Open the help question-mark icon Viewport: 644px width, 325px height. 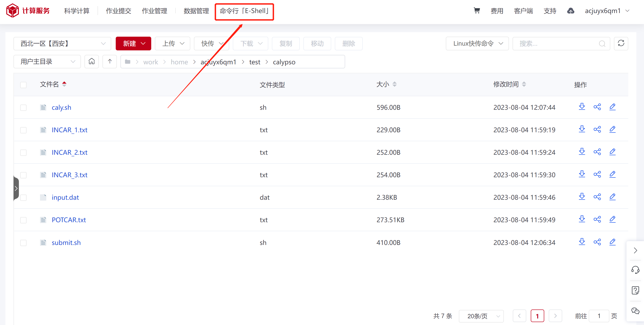tap(635, 290)
